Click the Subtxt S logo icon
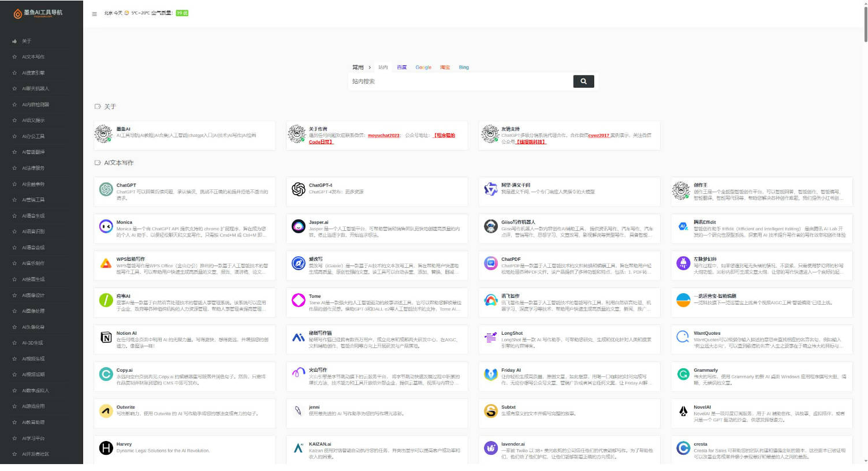This screenshot has width=868, height=471. [491, 411]
